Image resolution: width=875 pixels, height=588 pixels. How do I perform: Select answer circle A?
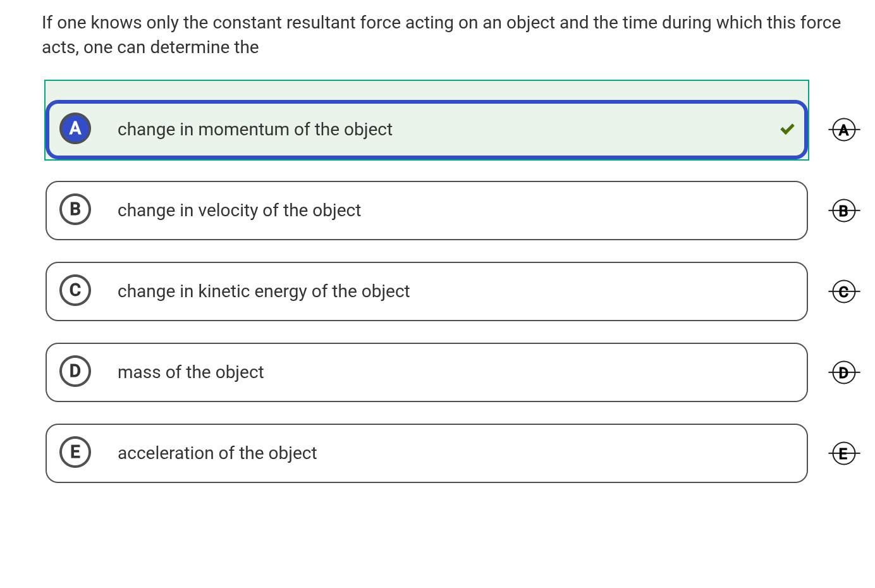(75, 129)
